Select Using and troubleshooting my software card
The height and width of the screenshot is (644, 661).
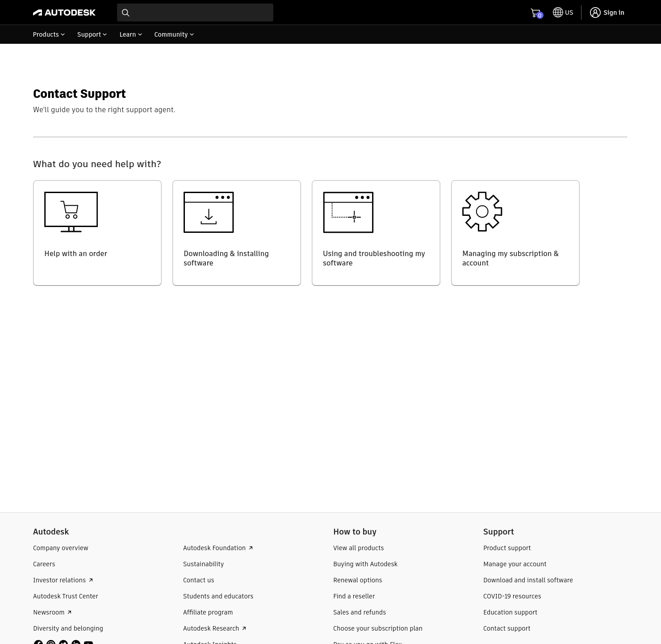point(376,233)
